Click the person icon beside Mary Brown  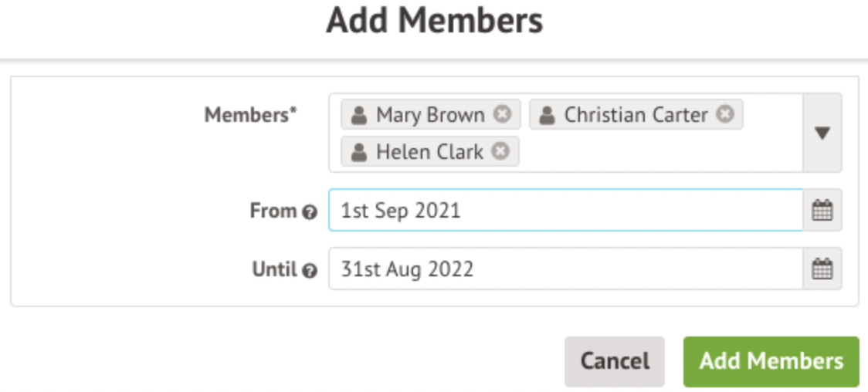click(358, 116)
